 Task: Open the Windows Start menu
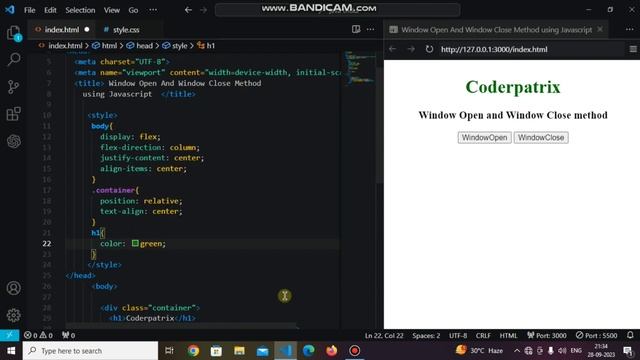[11, 351]
